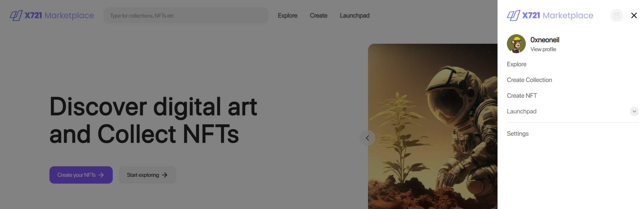Focus the collections and NFTs search field
Viewport: 644px width, 209px height.
point(186,15)
